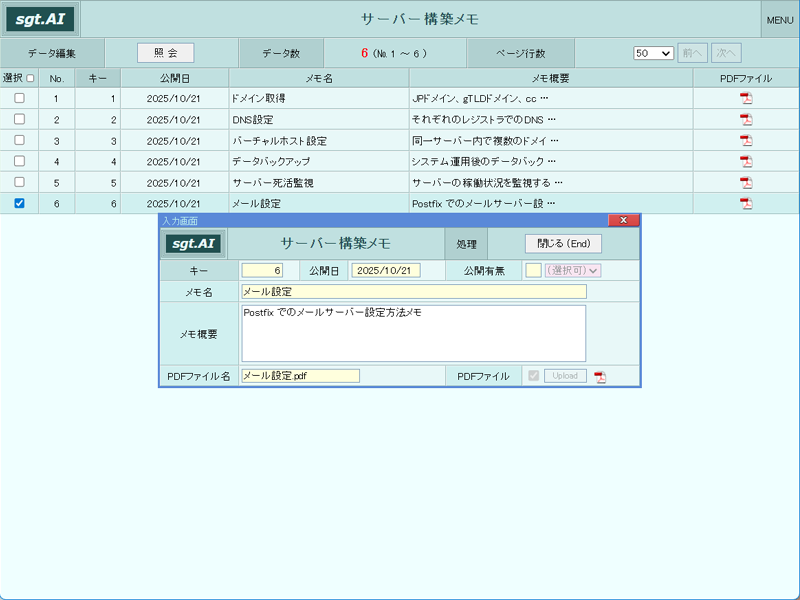Click summary cell それぞれのレジストラでのDNS
Viewport: 800px width, 600px height.
coord(551,119)
